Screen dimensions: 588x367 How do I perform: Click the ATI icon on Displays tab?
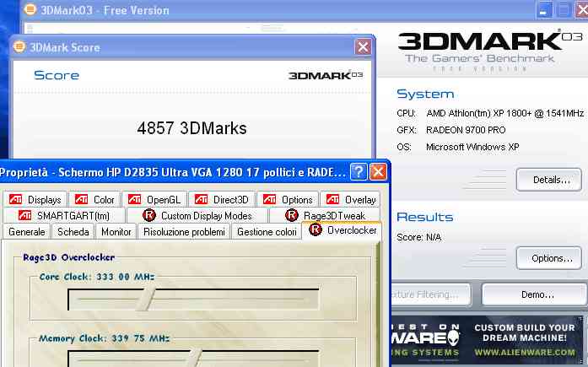(15, 199)
